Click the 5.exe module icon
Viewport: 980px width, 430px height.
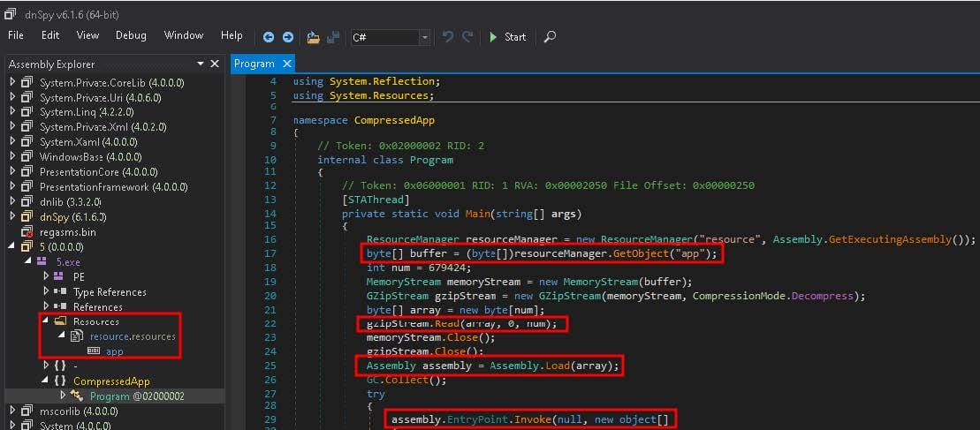(x=43, y=261)
